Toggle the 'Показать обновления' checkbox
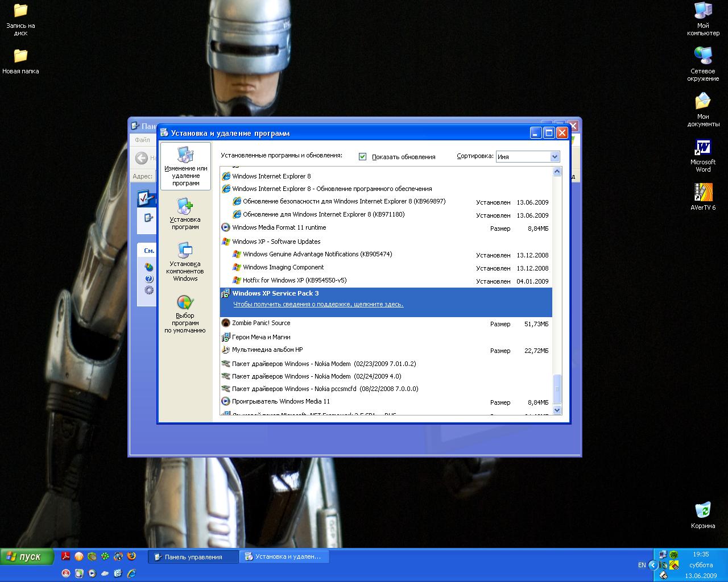The height and width of the screenshot is (582, 728). pyautogui.click(x=363, y=156)
